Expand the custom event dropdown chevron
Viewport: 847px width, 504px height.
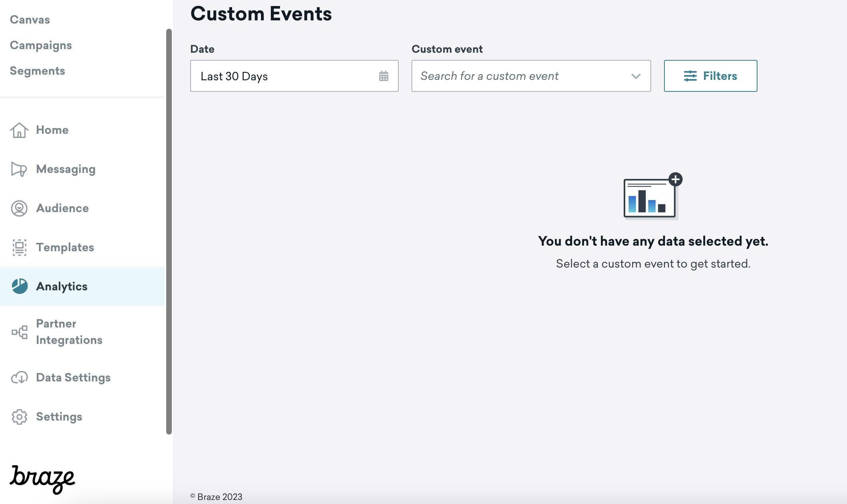[x=636, y=76]
